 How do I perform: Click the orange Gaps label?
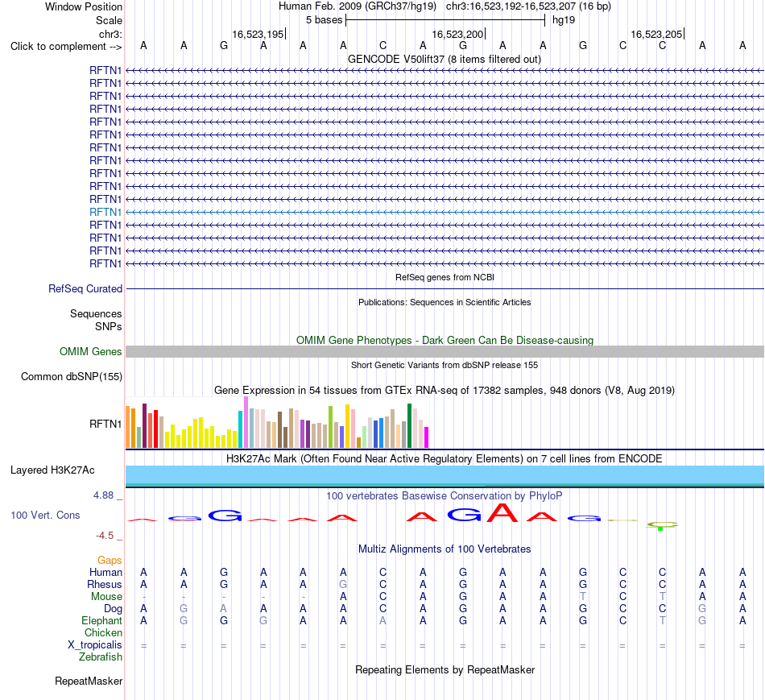tap(110, 560)
